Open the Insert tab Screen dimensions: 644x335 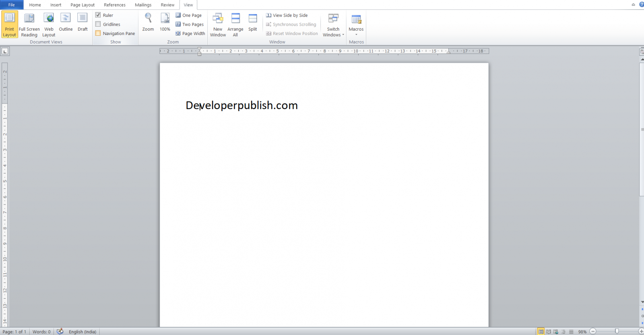(x=56, y=5)
